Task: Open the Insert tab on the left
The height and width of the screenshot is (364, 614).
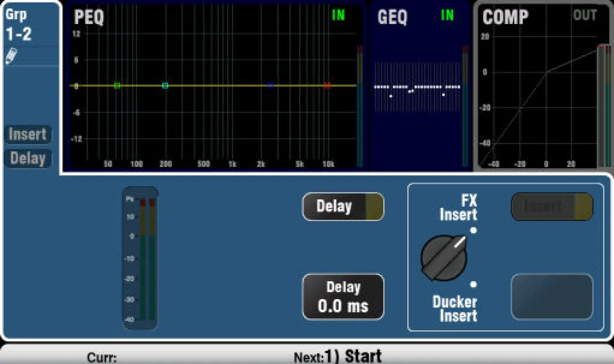Action: pos(28,135)
